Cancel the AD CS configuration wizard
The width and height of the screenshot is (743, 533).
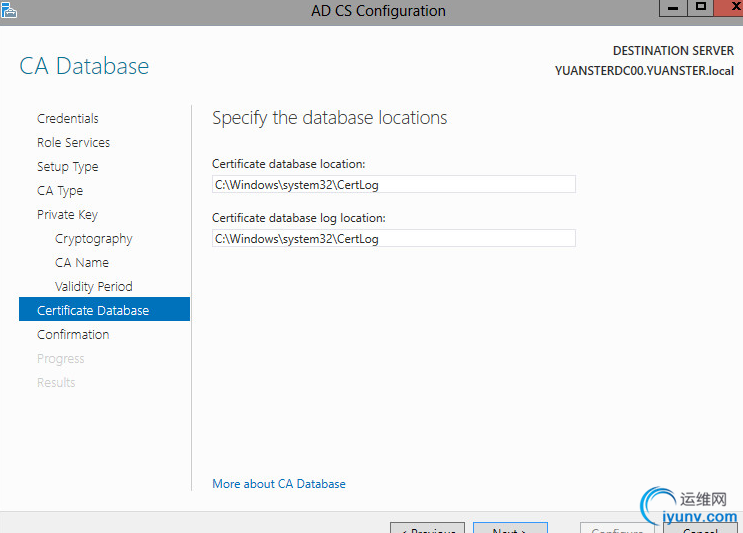(x=700, y=528)
